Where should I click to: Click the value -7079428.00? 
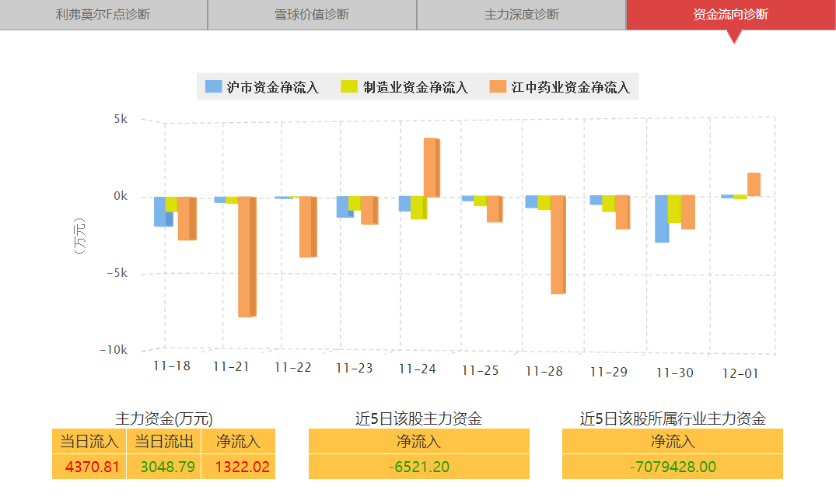(x=673, y=467)
